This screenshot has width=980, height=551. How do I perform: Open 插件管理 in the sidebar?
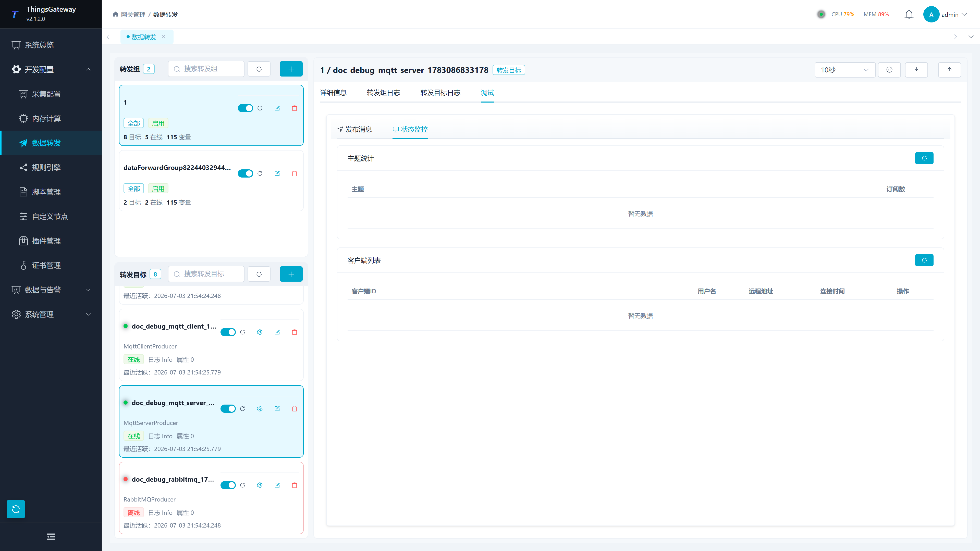click(x=51, y=241)
